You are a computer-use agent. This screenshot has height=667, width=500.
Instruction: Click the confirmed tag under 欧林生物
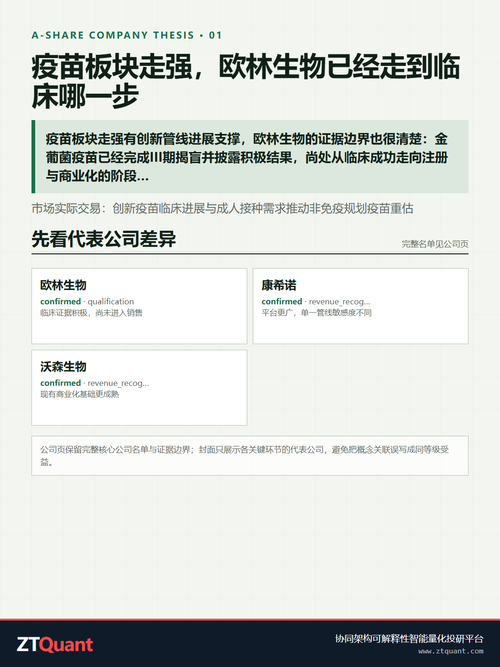click(x=60, y=301)
